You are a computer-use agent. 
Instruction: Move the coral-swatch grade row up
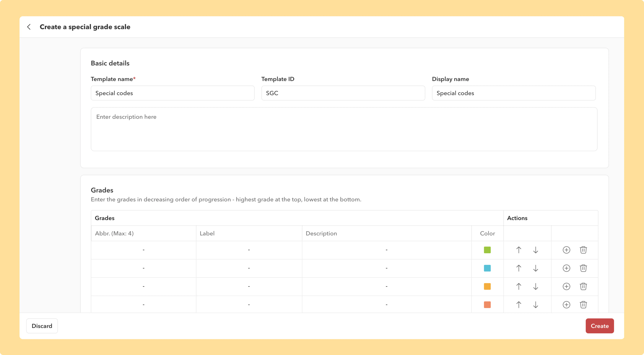(519, 305)
